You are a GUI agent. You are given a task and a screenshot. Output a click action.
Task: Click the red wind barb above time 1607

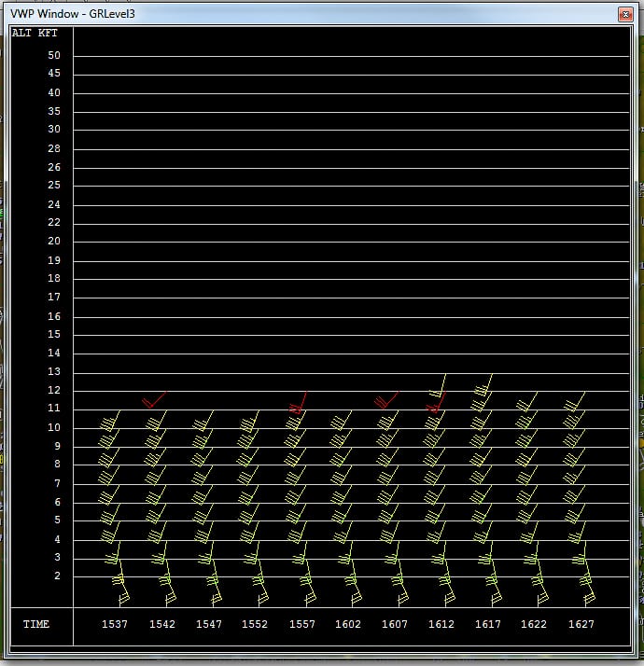click(x=385, y=399)
